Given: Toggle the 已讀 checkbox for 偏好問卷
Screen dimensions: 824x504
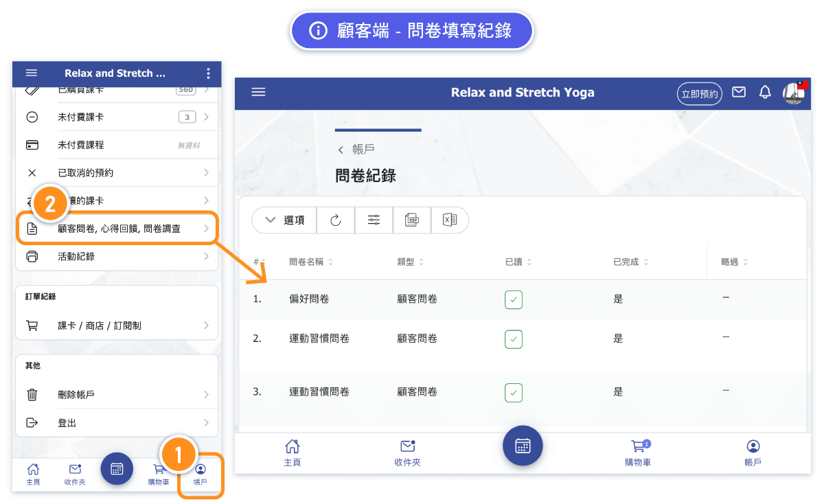Looking at the screenshot, I should coord(514,299).
